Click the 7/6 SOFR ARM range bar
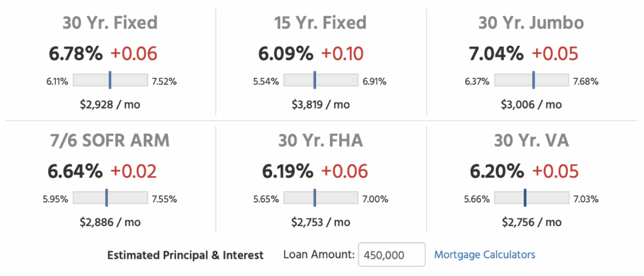 pyautogui.click(x=110, y=198)
